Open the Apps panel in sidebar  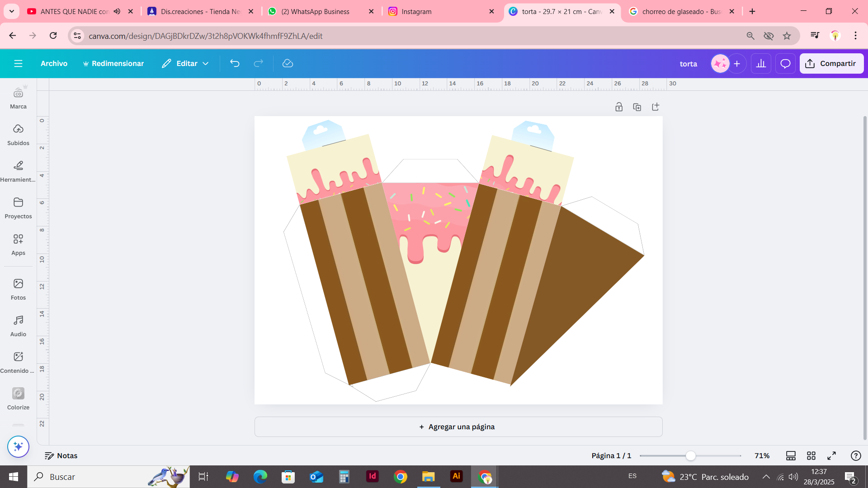click(18, 244)
